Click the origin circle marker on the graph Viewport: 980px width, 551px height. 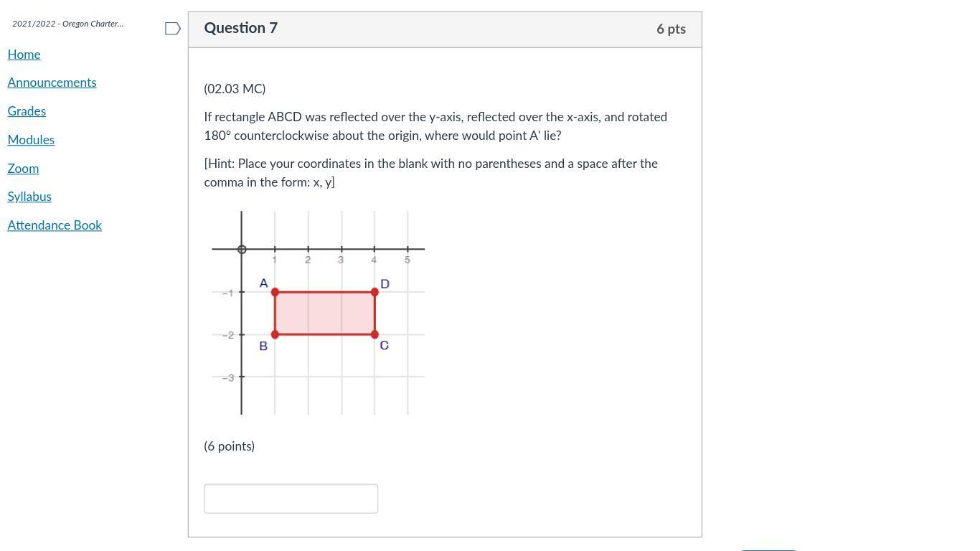(242, 249)
